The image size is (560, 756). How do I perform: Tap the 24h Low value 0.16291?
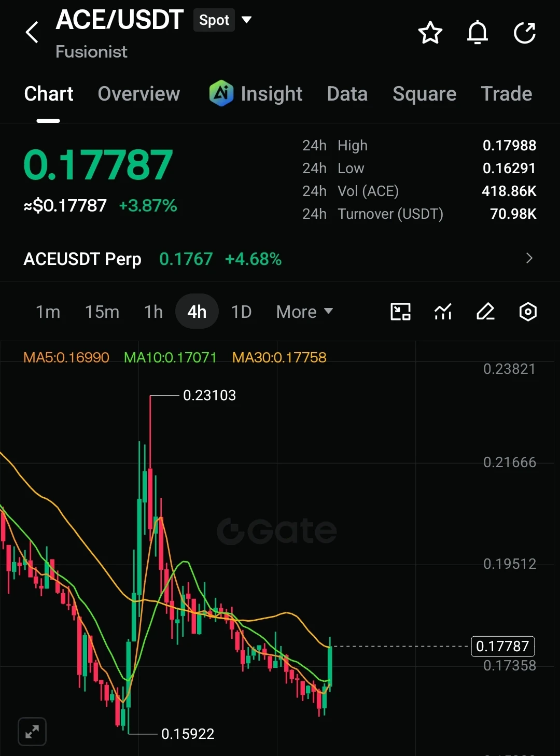tap(509, 168)
